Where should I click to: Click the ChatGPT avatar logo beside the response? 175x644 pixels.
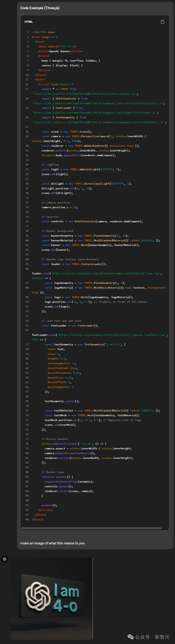(x=5, y=559)
